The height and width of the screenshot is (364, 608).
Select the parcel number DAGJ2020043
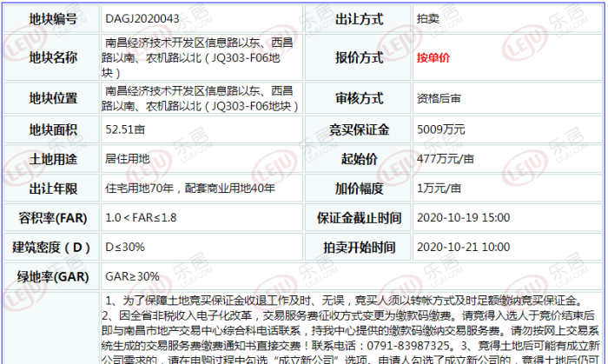[x=142, y=18]
